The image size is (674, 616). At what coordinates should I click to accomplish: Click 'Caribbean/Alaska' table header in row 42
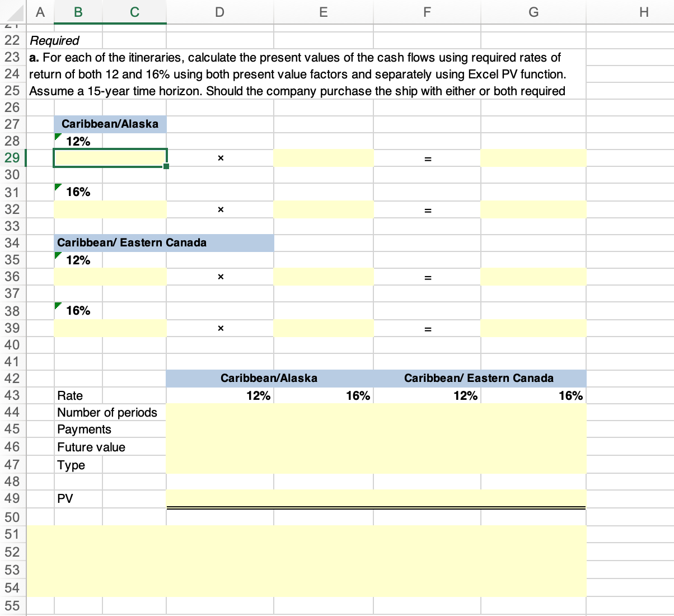click(269, 378)
